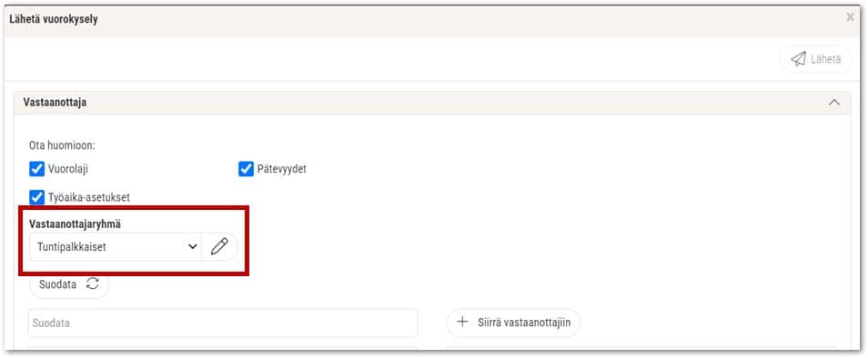
Task: Focus the Suodata filter text field
Action: [x=223, y=323]
